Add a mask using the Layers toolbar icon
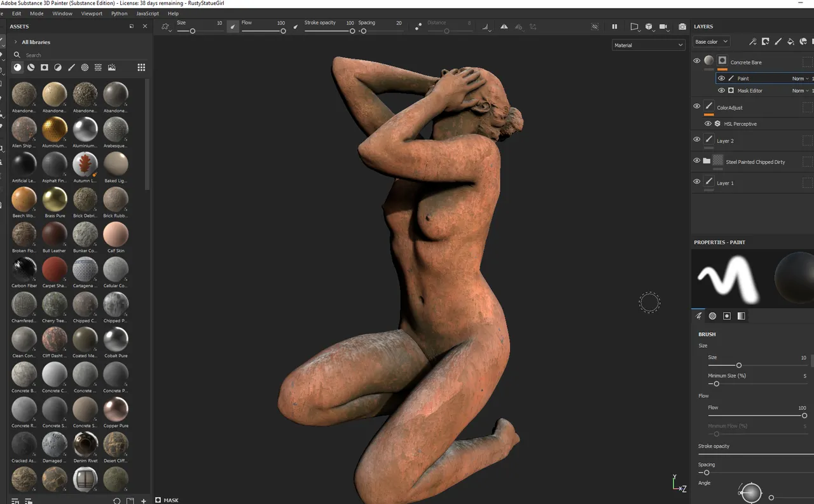Screen dimensions: 814x504 [x=766, y=42]
